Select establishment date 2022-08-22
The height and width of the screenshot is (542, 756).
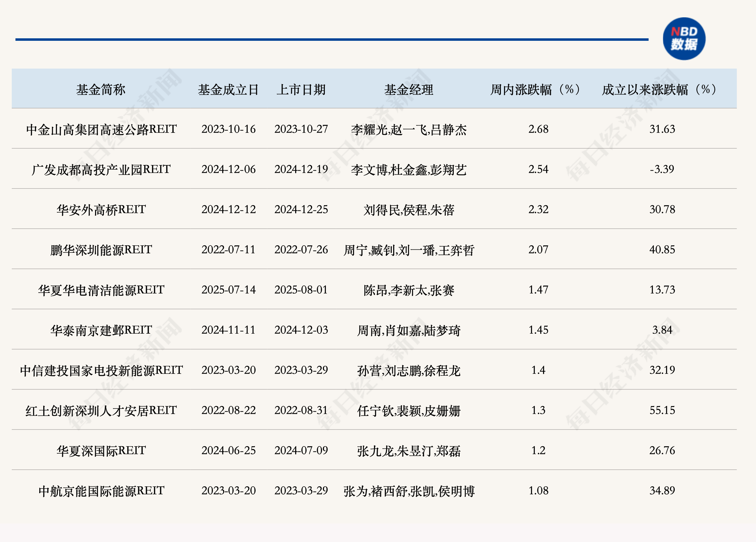click(x=228, y=410)
